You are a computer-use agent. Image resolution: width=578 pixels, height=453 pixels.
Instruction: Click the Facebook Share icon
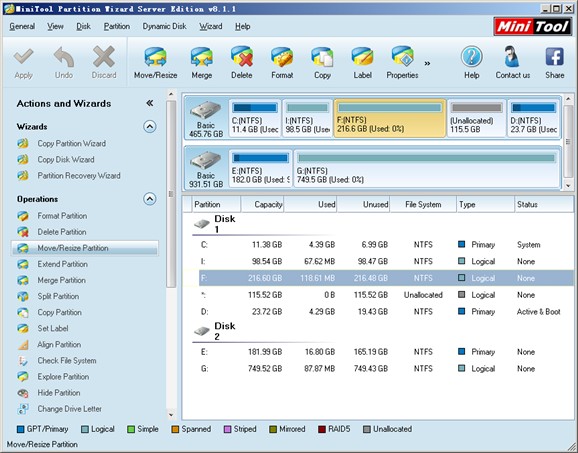(x=555, y=57)
